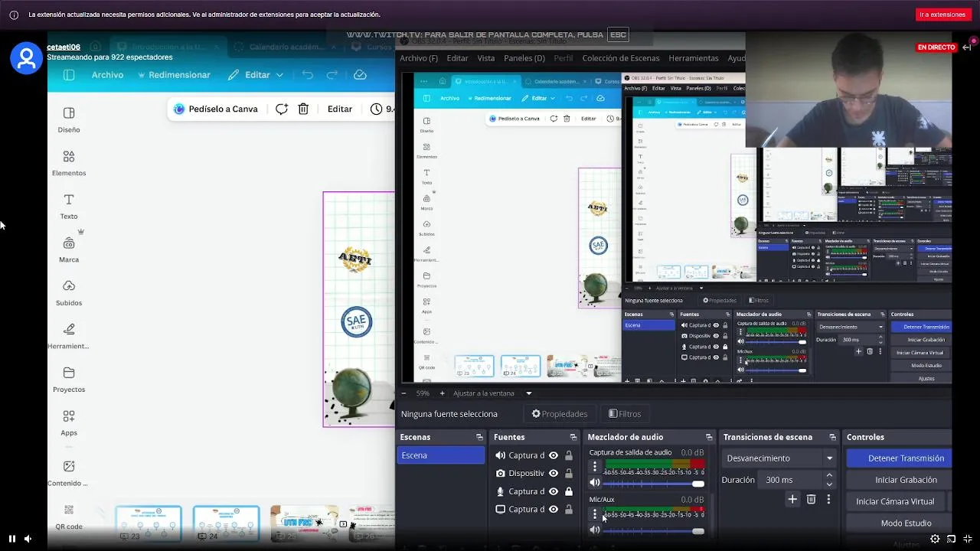
Task: Open the Subidos uploads panel
Action: pyautogui.click(x=69, y=293)
